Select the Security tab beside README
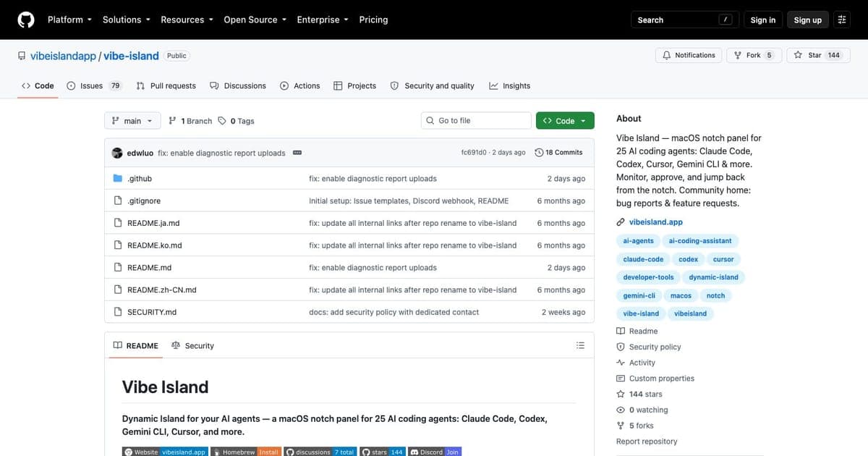 pos(192,345)
